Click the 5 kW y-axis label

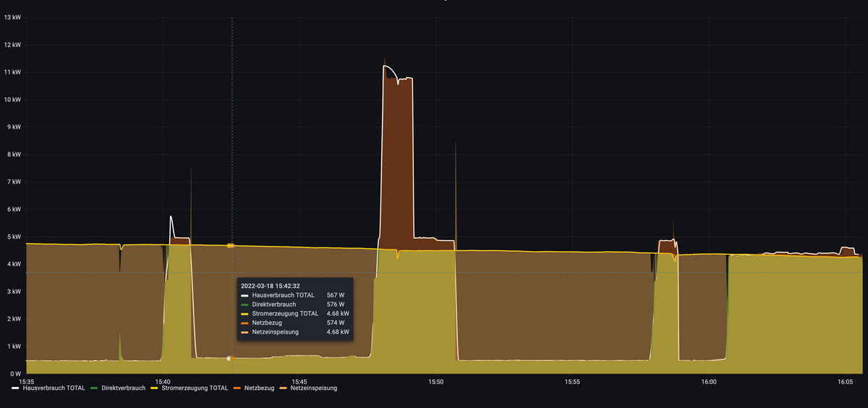click(x=13, y=237)
